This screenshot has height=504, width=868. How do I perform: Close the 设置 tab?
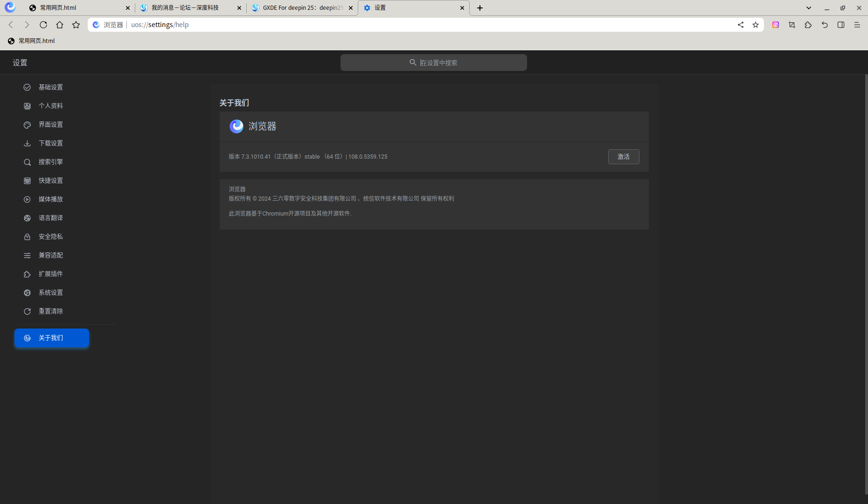[x=462, y=8]
